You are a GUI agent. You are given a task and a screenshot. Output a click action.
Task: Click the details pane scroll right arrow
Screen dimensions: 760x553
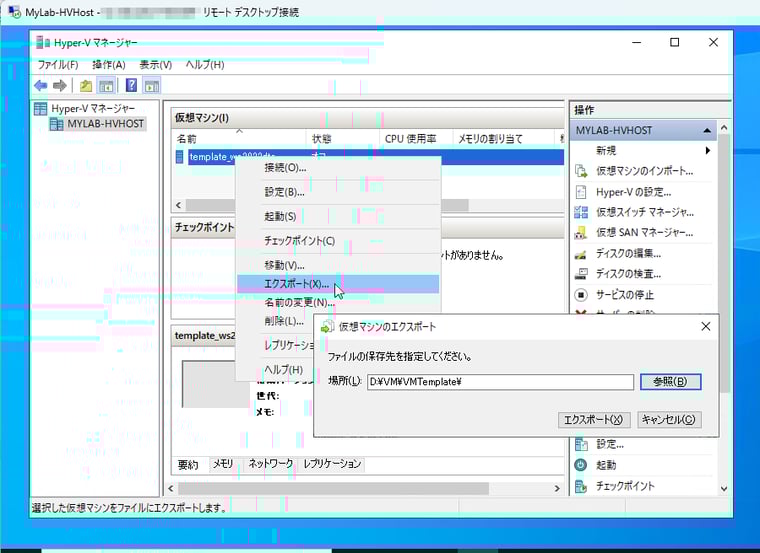(x=557, y=488)
